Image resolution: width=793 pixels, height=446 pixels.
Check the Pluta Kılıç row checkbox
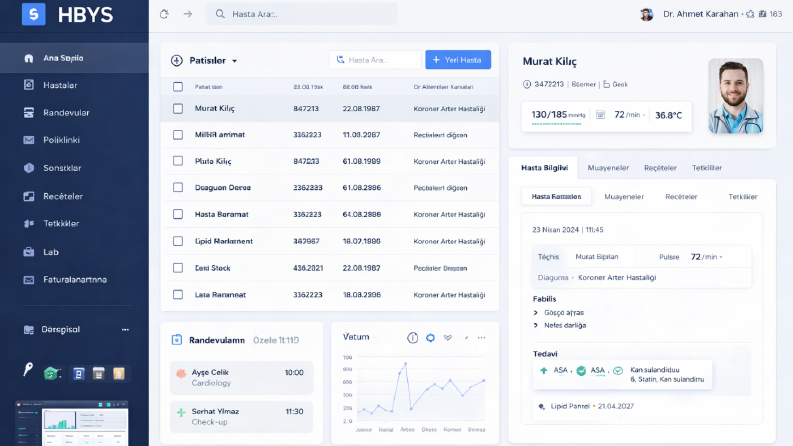tap(178, 161)
